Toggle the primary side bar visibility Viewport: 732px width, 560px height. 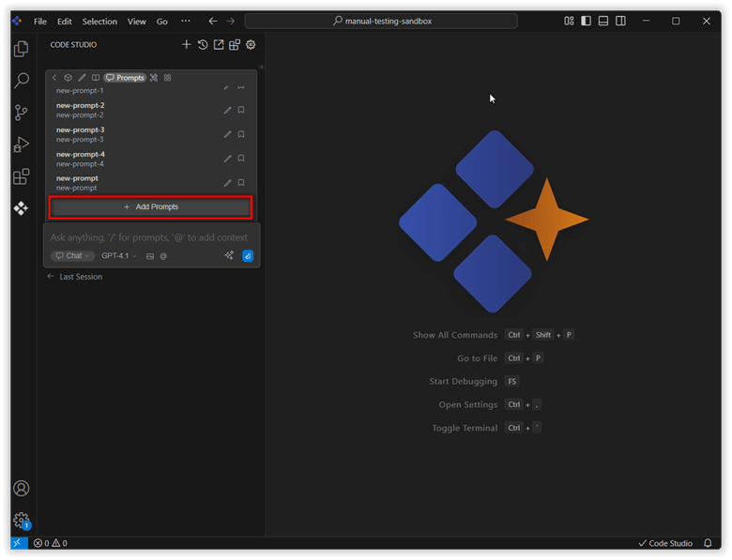586,21
